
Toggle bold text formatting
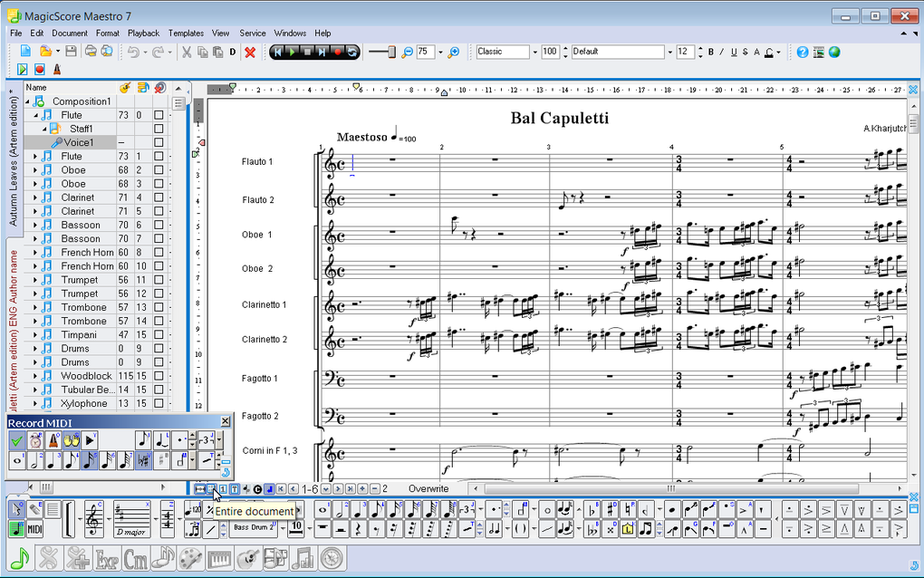pos(711,52)
